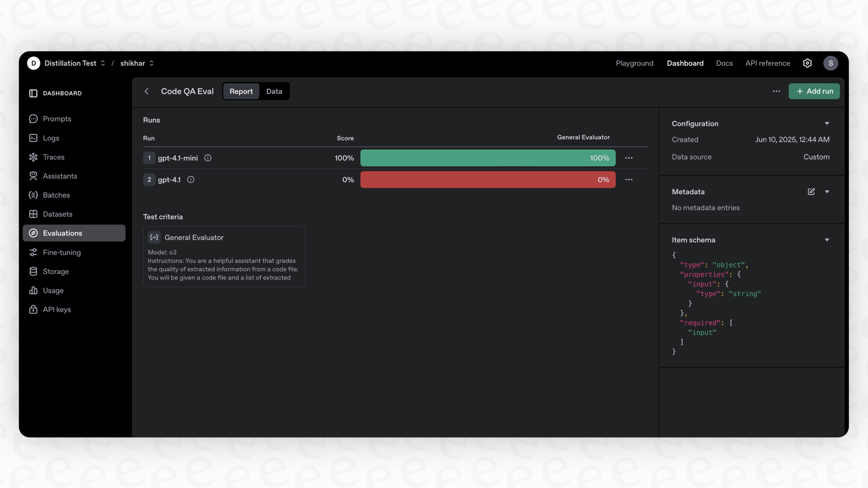Open more options for gpt-4.1 run
This screenshot has height=488, width=868.
(629, 180)
